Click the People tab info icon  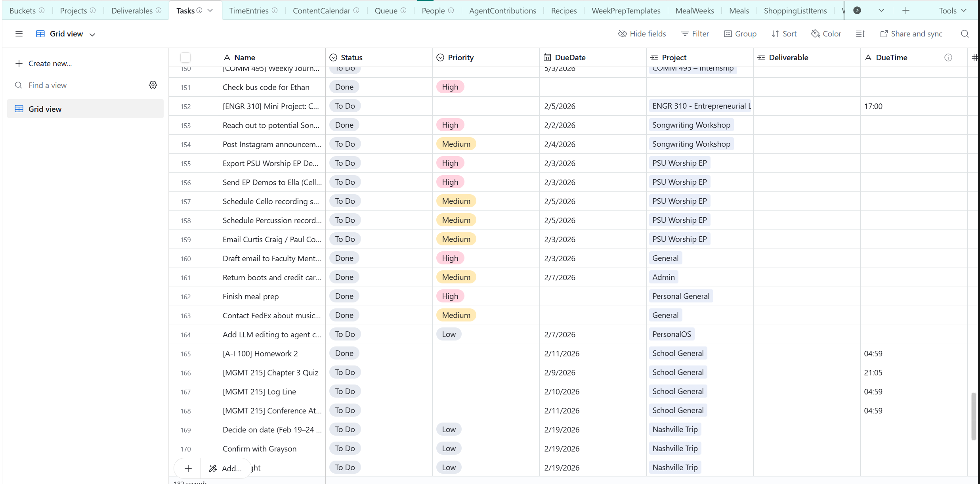(x=451, y=10)
